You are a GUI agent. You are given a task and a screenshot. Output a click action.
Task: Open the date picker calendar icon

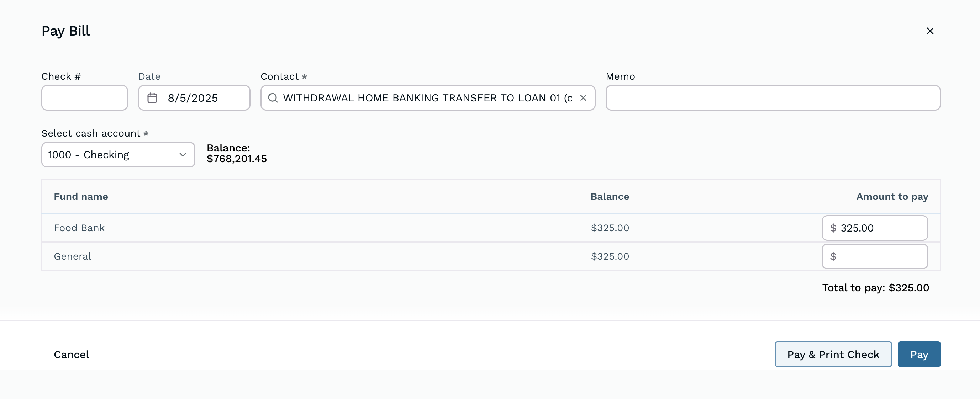click(152, 98)
